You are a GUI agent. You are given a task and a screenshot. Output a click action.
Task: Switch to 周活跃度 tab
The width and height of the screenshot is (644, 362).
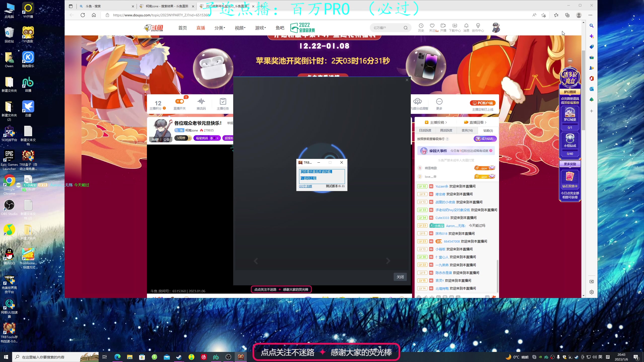click(x=446, y=130)
